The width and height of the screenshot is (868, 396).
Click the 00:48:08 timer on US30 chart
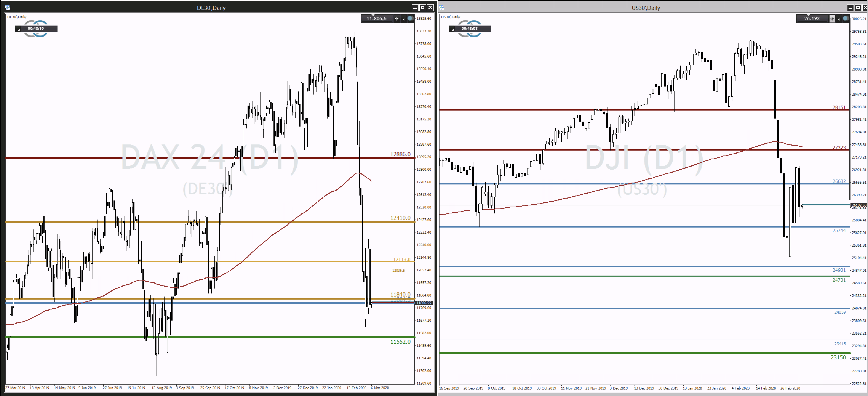pos(470,28)
